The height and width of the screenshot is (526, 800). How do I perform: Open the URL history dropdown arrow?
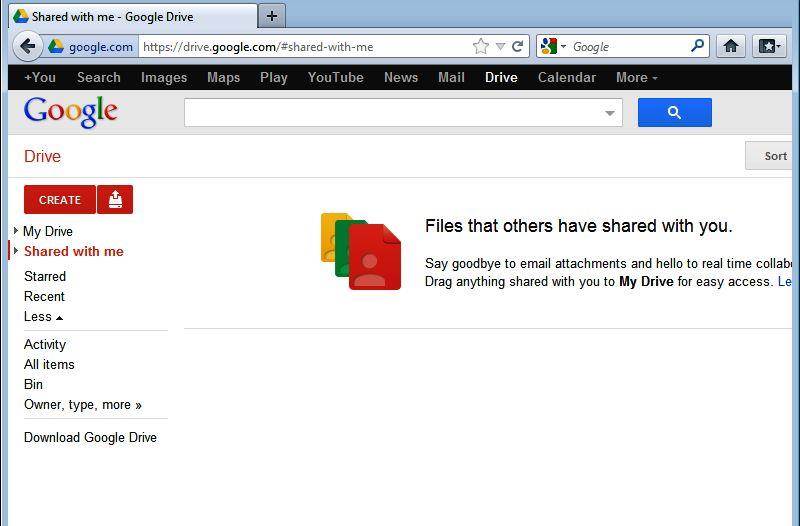pyautogui.click(x=501, y=47)
